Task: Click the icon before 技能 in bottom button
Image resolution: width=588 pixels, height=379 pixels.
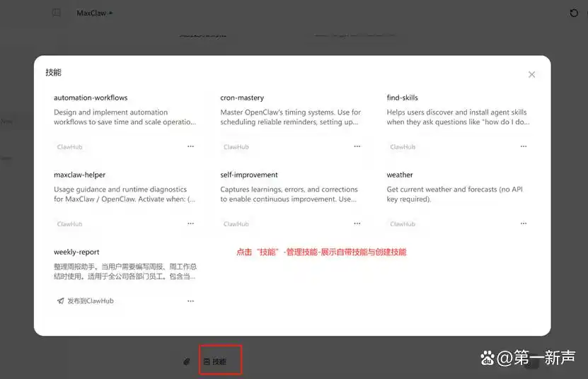Action: pyautogui.click(x=207, y=361)
